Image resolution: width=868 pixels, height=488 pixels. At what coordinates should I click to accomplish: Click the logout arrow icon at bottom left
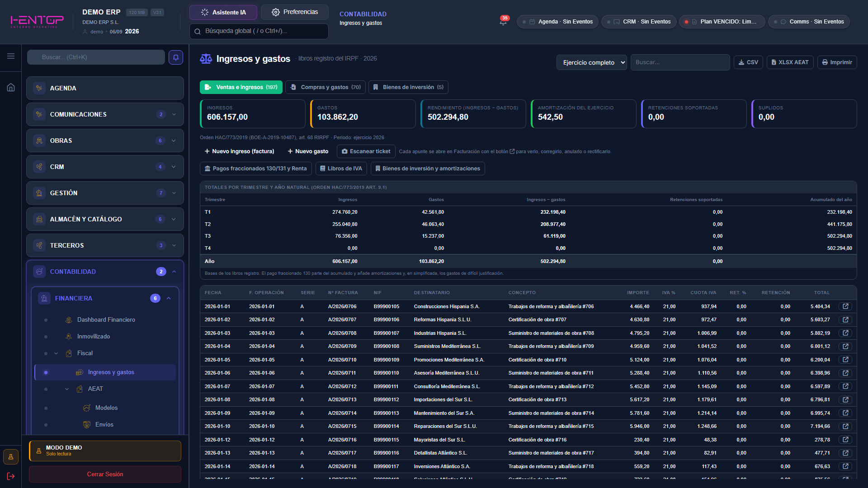[11, 476]
